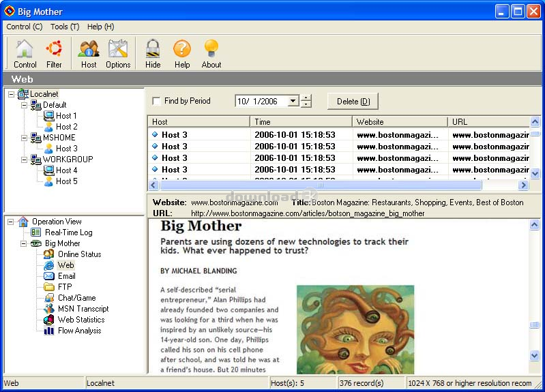Viewport: 545px width, 392px height.
Task: Open the Options toolbar icon
Action: [x=118, y=54]
